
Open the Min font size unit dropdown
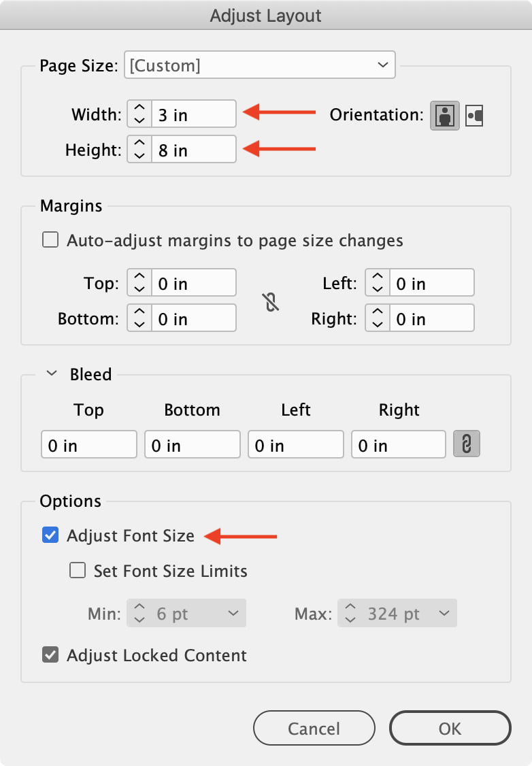click(234, 613)
